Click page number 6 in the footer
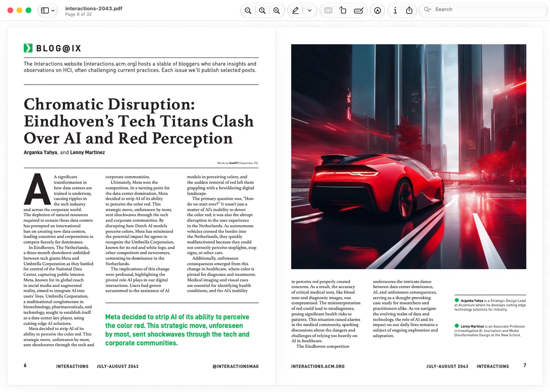550x392 pixels. tap(25, 365)
